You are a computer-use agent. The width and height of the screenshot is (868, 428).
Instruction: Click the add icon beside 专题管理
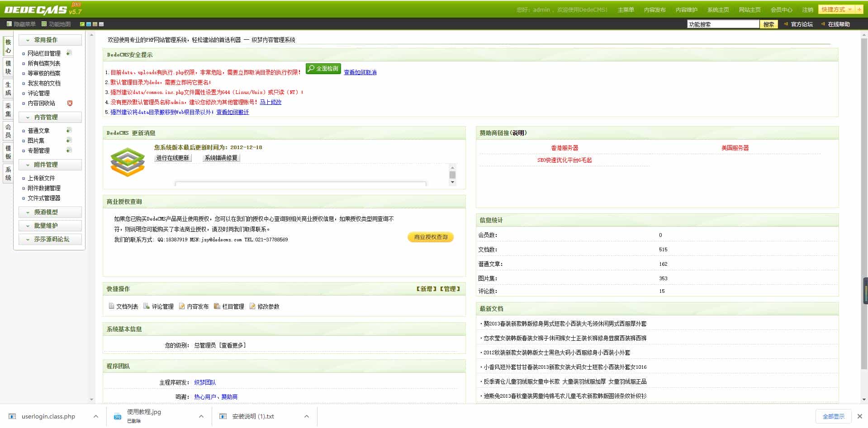point(69,150)
